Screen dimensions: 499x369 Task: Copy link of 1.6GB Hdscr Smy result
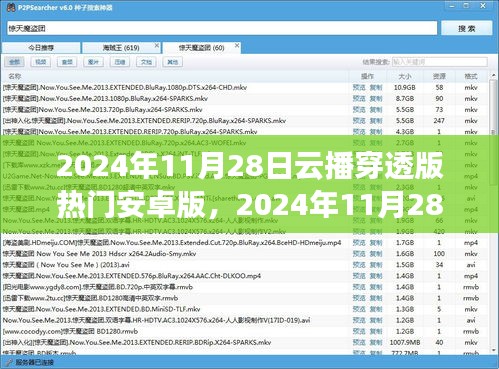(376, 254)
